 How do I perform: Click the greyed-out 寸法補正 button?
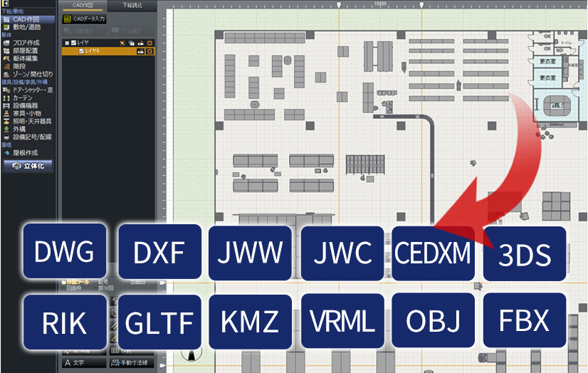coord(132,31)
